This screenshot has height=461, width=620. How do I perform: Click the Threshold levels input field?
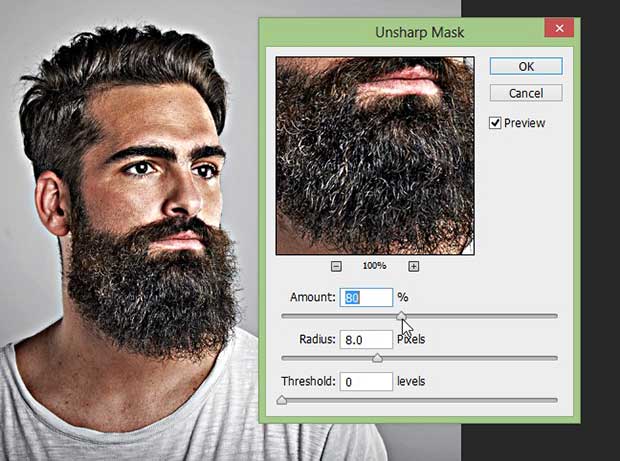pos(366,382)
